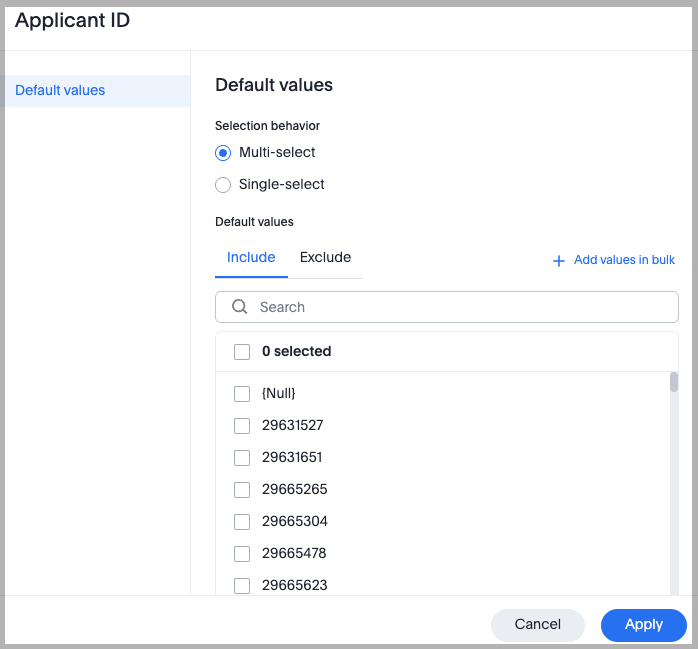Check the 29665623 entry
This screenshot has width=698, height=649.
coord(242,586)
